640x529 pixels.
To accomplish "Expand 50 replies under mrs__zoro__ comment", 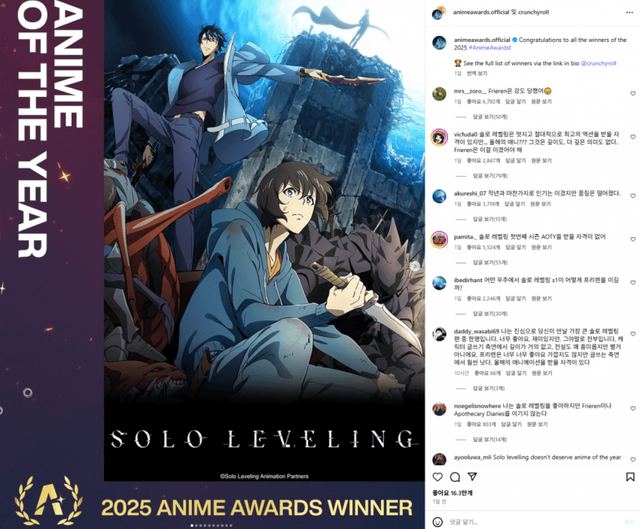I will [490, 117].
